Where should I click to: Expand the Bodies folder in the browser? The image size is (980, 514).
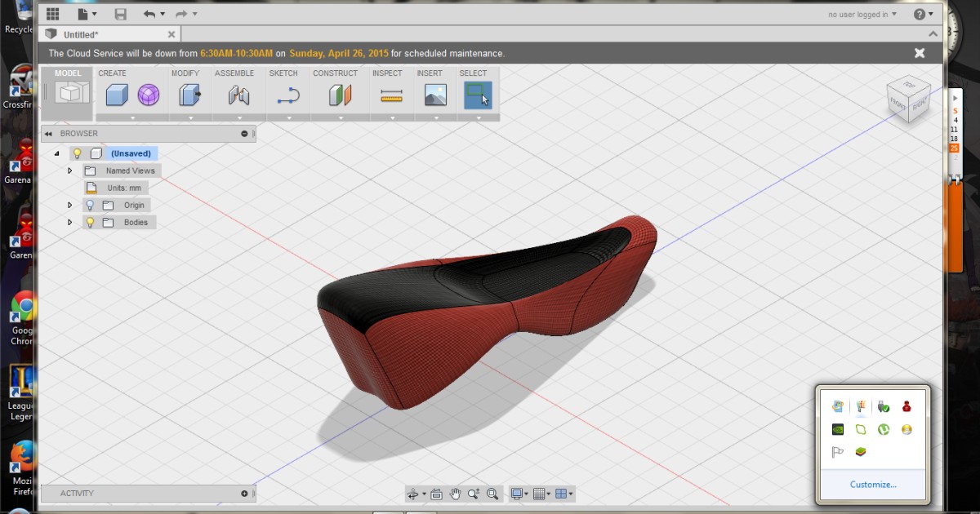70,222
